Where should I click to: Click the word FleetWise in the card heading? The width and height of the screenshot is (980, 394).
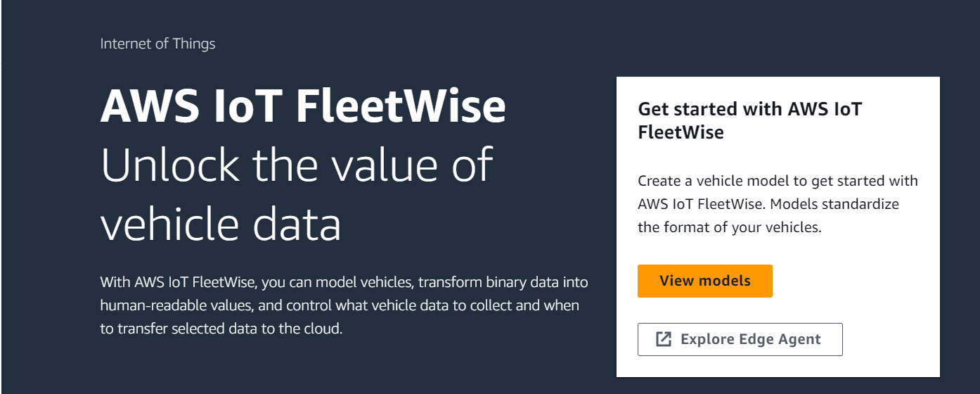[x=681, y=132]
